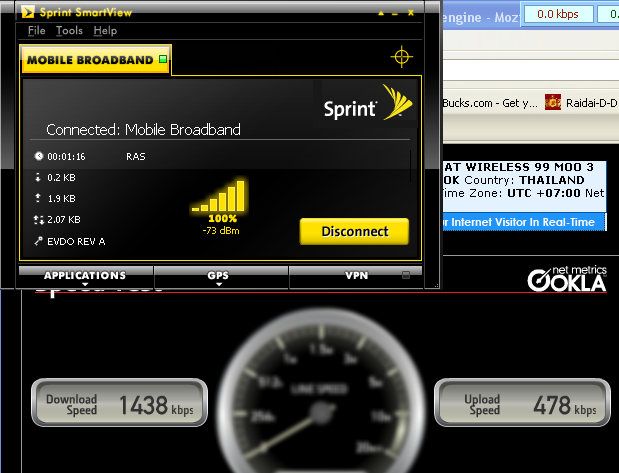Click the EVDO REV A text
The width and height of the screenshot is (619, 473).
(x=76, y=242)
